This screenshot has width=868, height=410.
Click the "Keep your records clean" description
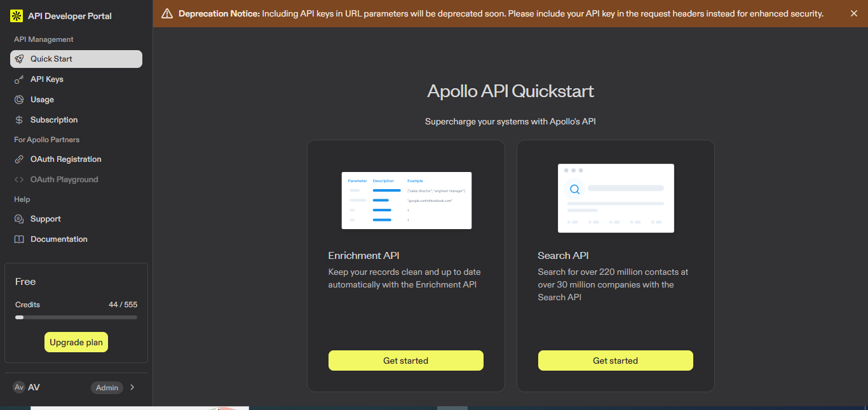point(405,279)
